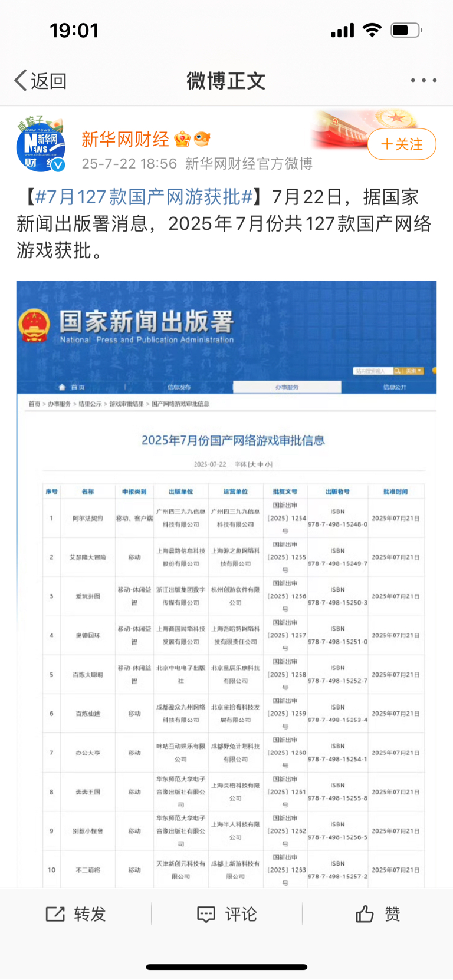Tap 赞 label in bottom bar
The height and width of the screenshot is (980, 453).
(392, 914)
